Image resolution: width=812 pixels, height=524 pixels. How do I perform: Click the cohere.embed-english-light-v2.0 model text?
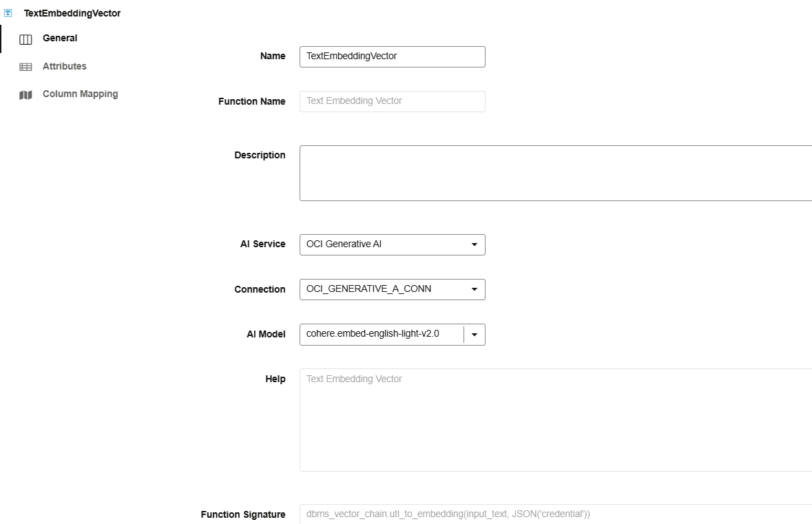(x=373, y=334)
